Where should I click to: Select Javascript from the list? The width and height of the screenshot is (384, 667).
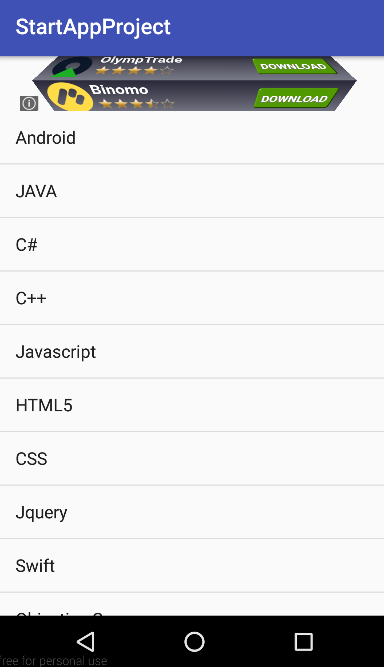click(x=192, y=352)
